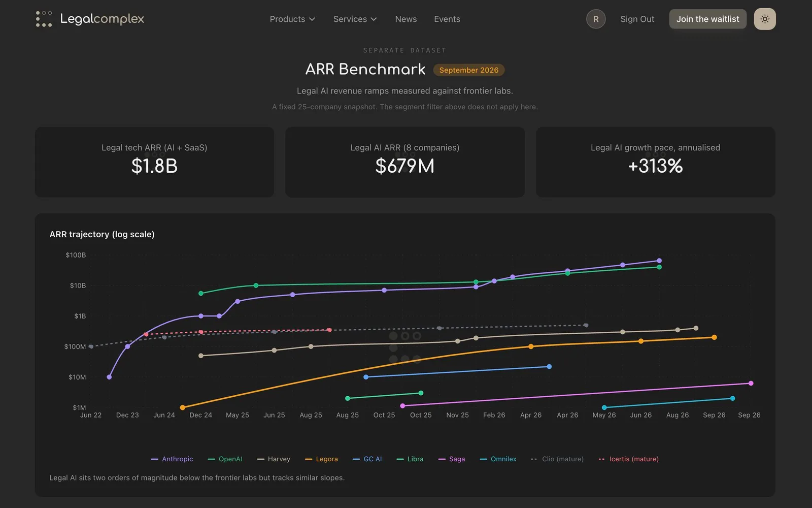Click the Legal tech ARR $1.8B card
The image size is (812, 508).
(154, 162)
